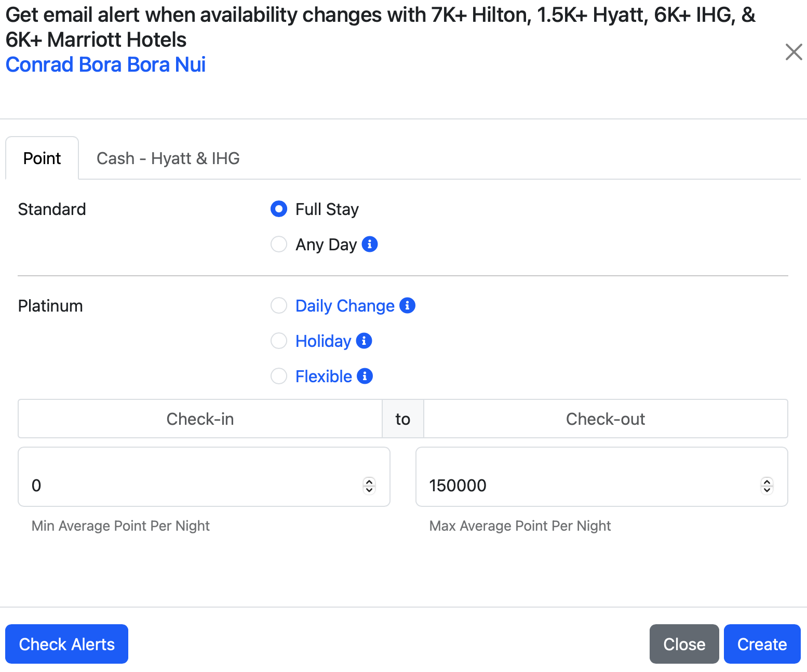This screenshot has width=807, height=672.
Task: Click Min Average Point Per Night caption
Action: point(120,526)
